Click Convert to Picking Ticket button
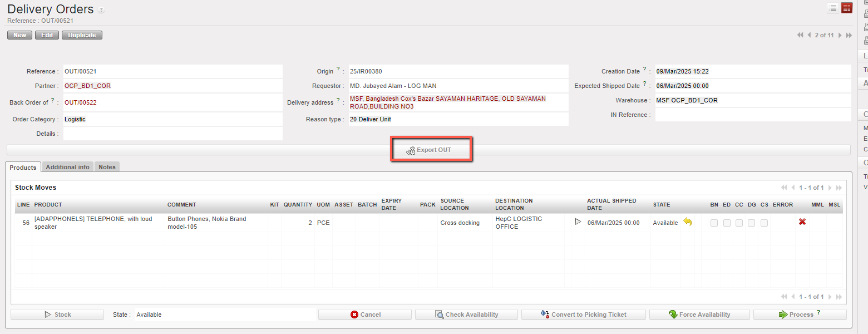Viewport: 868px width, 334px height. click(x=583, y=315)
